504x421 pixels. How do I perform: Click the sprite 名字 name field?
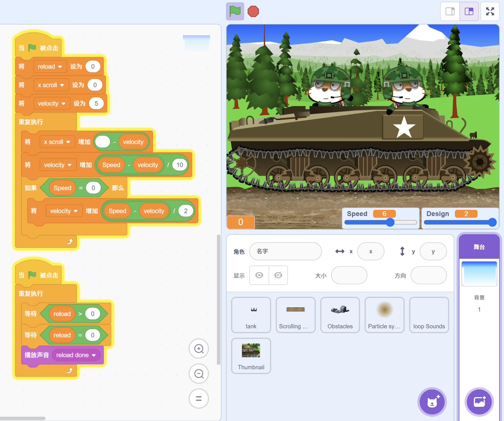click(285, 251)
